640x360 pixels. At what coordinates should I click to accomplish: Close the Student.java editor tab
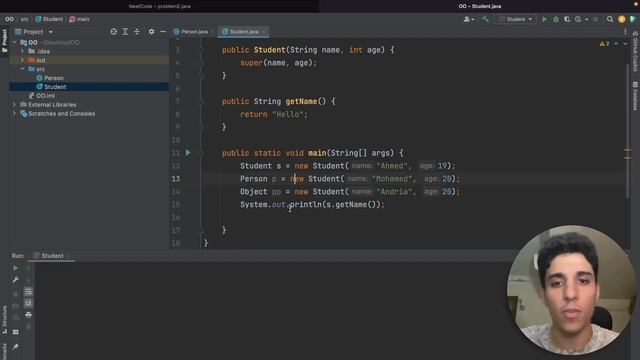coord(264,32)
